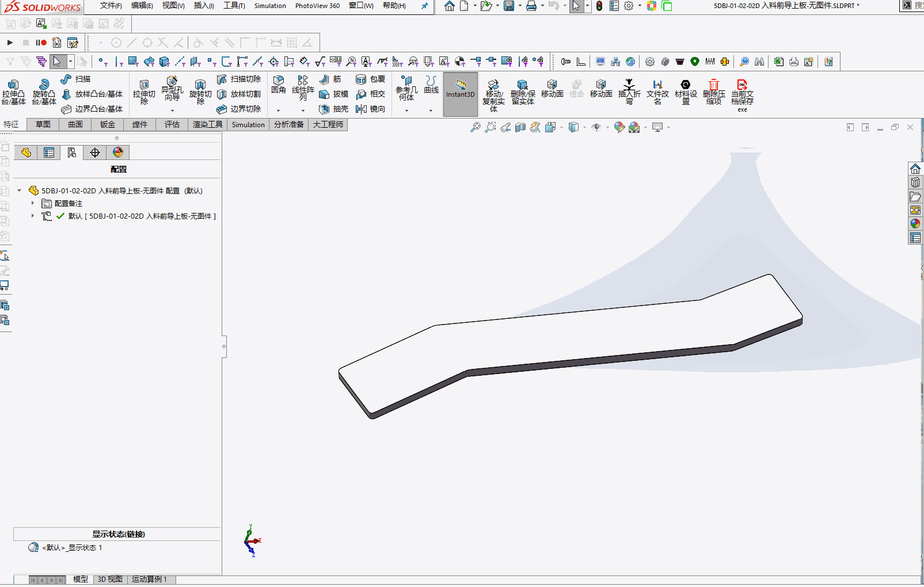Select the <默认>_显示状态 1 display state
The width and height of the screenshot is (924, 587).
[72, 548]
